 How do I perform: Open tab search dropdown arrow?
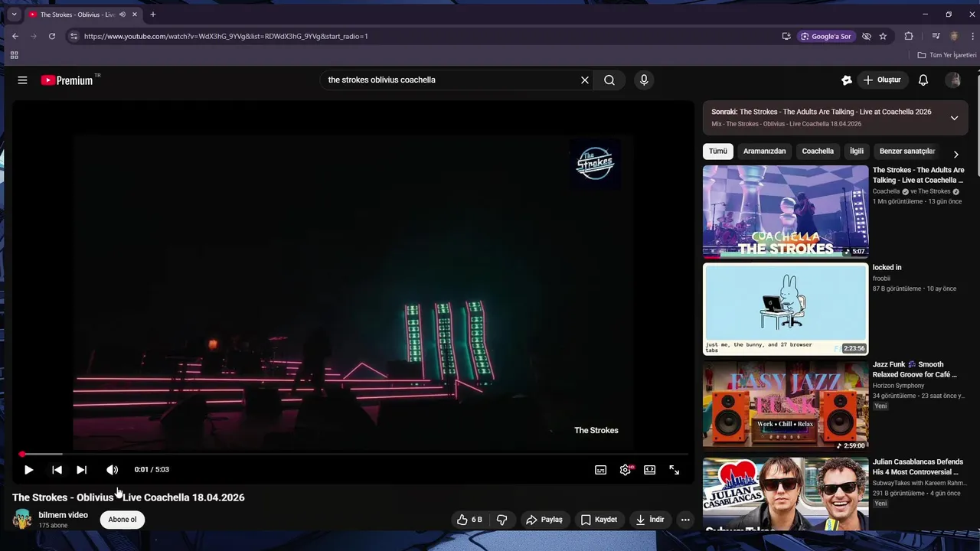click(x=14, y=15)
